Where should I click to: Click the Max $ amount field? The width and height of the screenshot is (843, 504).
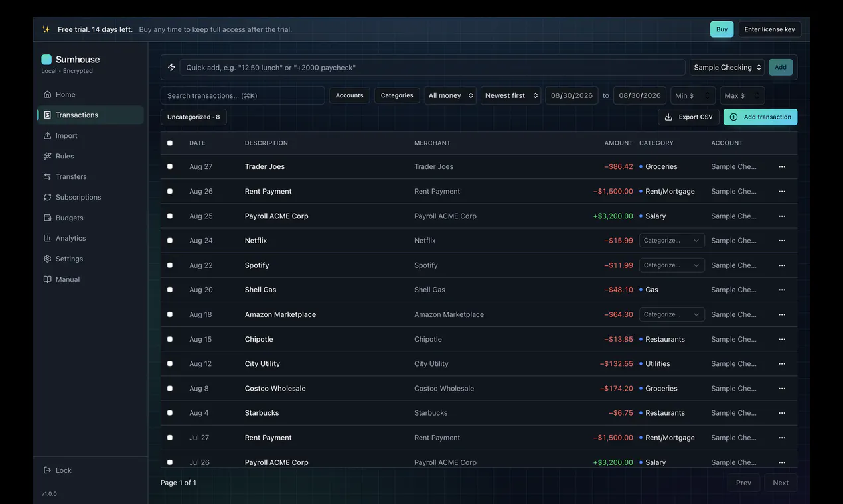point(742,95)
